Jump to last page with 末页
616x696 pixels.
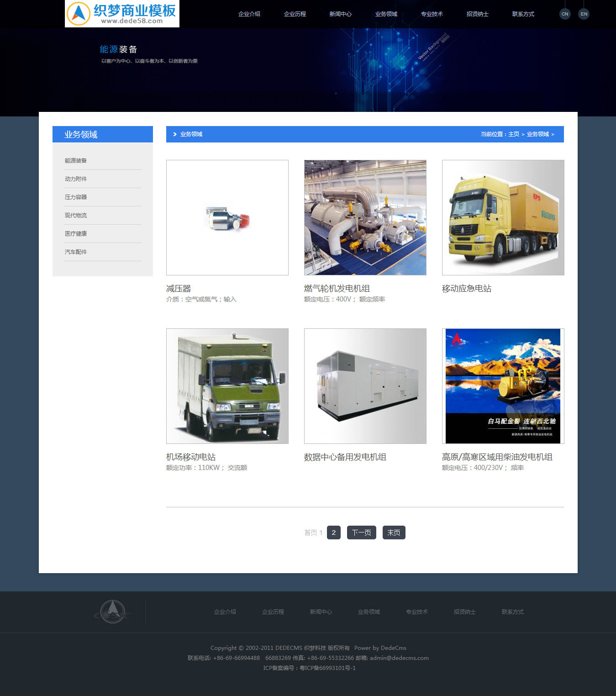[394, 533]
